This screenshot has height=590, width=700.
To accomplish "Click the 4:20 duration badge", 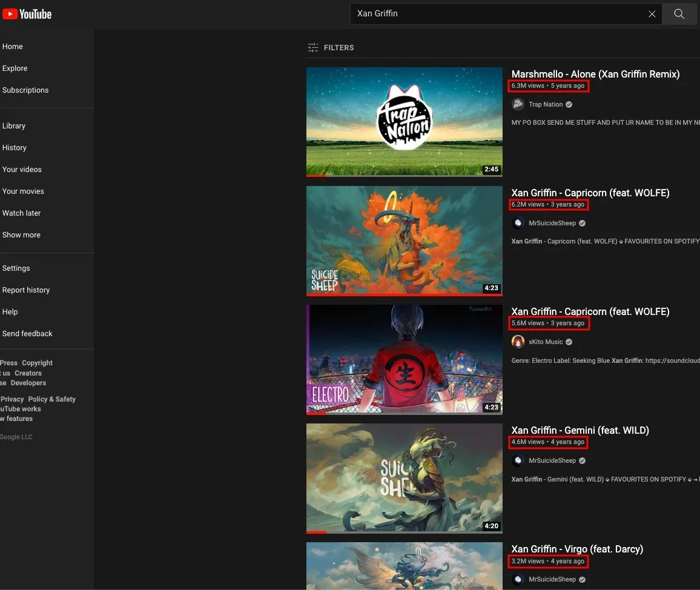I will [491, 526].
